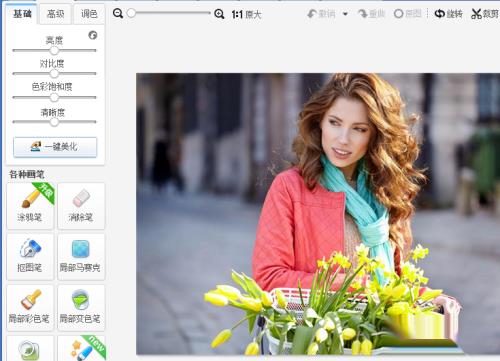The width and height of the screenshot is (500, 361).
Task: Select the 涂鸦笔 doodle brush tool
Action: pyautogui.click(x=30, y=206)
